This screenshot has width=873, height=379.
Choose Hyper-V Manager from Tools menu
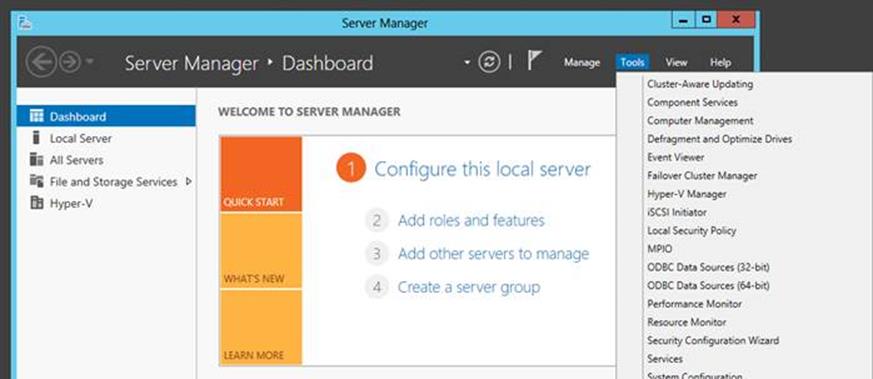click(686, 194)
